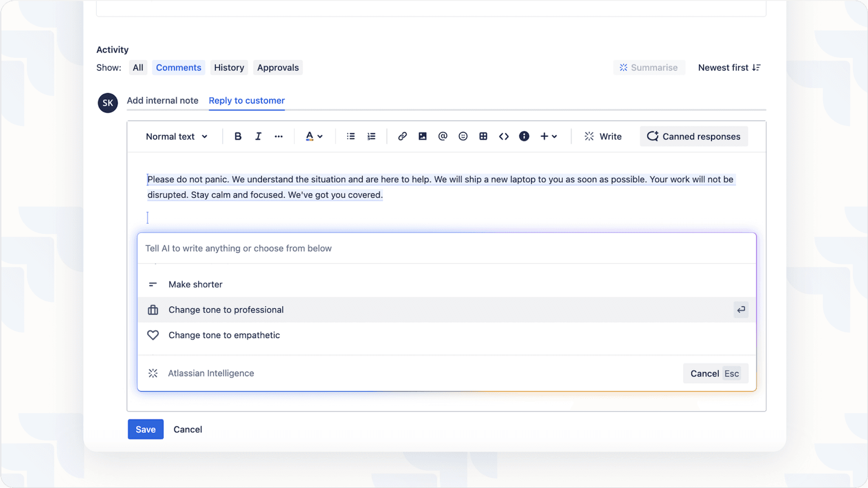Mention a teammate with the @ icon
The height and width of the screenshot is (488, 868).
click(x=442, y=136)
